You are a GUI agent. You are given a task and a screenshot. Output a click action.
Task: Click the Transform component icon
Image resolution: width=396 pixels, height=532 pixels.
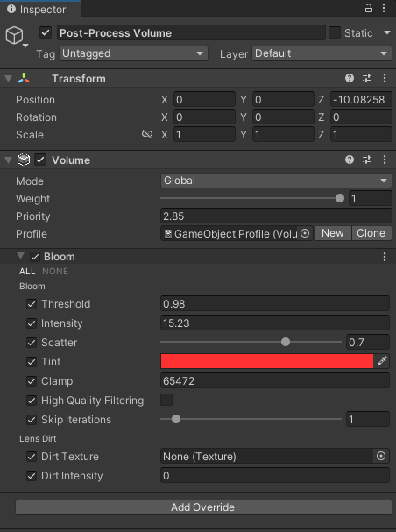tap(24, 78)
